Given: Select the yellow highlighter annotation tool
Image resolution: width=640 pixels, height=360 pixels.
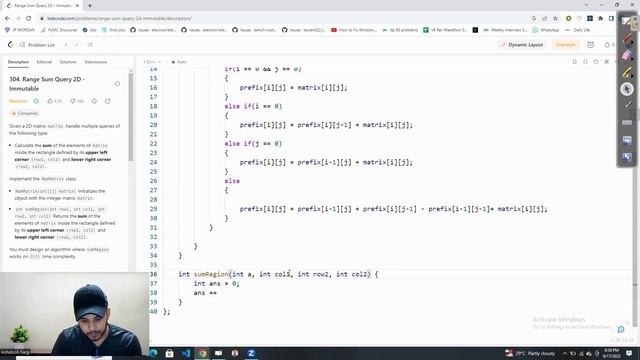Looking at the screenshot, I should (x=627, y=72).
